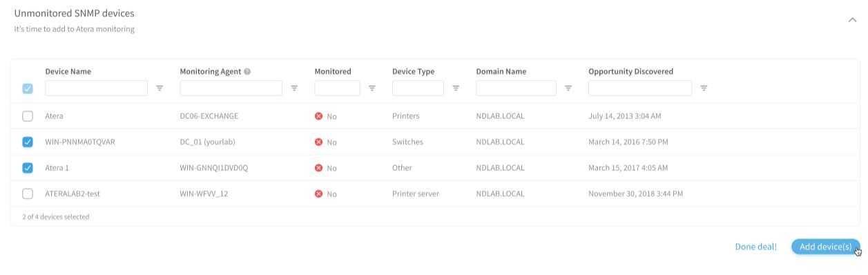868x275 pixels.
Task: Focus the Opportunity Discovered filter field
Action: [640, 88]
